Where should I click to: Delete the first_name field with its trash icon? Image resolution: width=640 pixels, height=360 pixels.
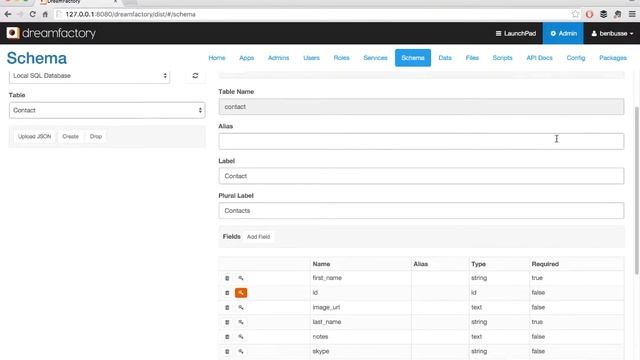click(x=227, y=278)
